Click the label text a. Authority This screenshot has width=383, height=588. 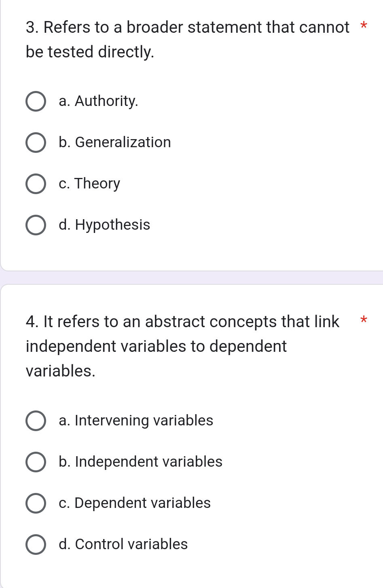[98, 102]
